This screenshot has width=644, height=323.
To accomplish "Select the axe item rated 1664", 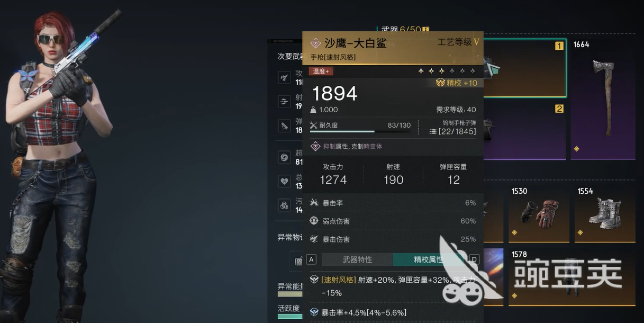I will [603, 99].
